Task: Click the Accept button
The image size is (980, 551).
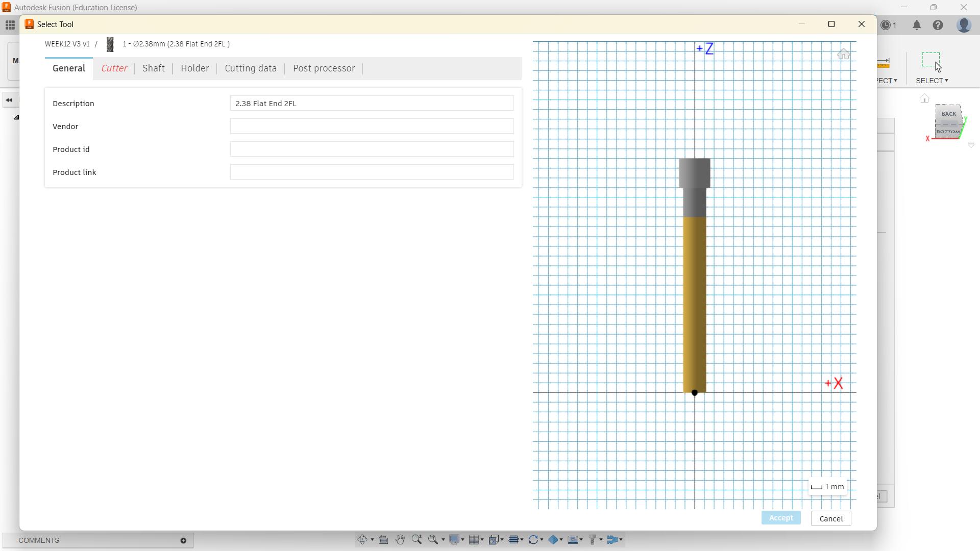Action: pyautogui.click(x=780, y=518)
